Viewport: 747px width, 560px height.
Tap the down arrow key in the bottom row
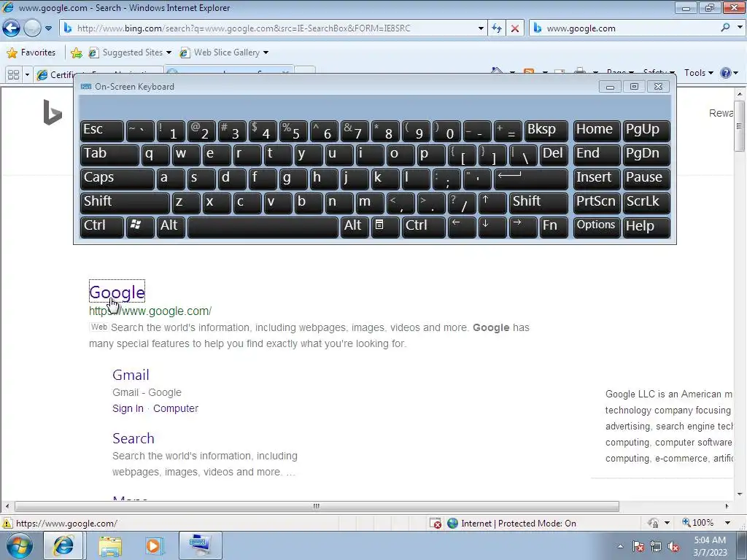[492, 226]
